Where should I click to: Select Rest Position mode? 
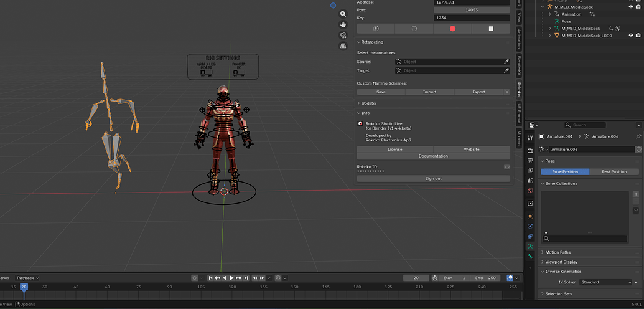[x=614, y=171]
